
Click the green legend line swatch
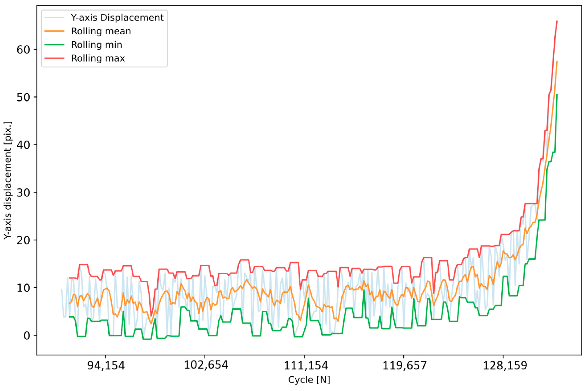(54, 45)
